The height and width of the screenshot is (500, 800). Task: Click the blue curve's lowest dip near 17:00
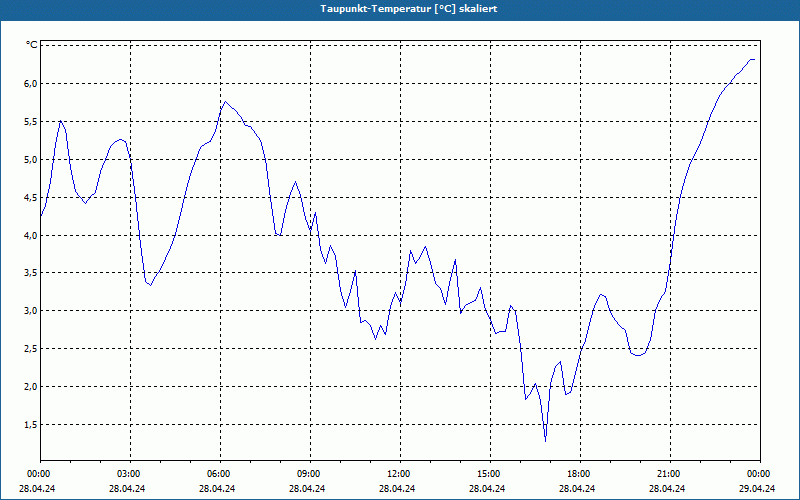click(x=545, y=440)
